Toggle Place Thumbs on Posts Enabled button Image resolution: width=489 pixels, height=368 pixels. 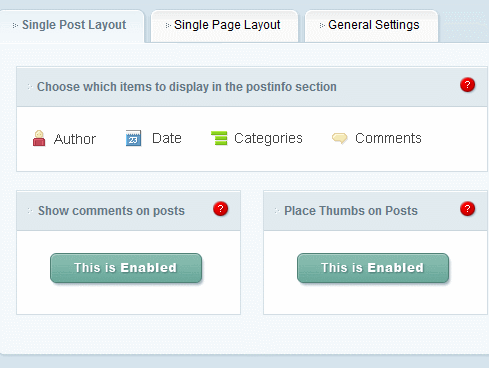pos(373,268)
